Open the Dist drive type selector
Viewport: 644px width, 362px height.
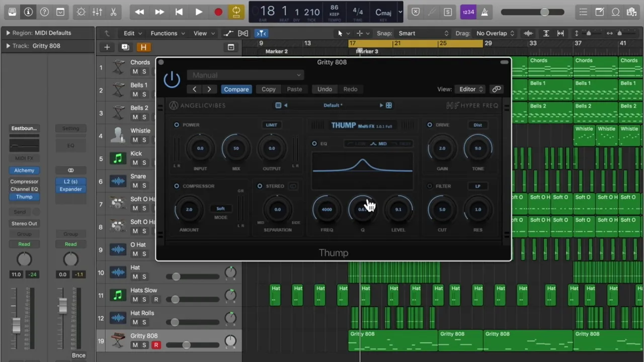pos(477,125)
